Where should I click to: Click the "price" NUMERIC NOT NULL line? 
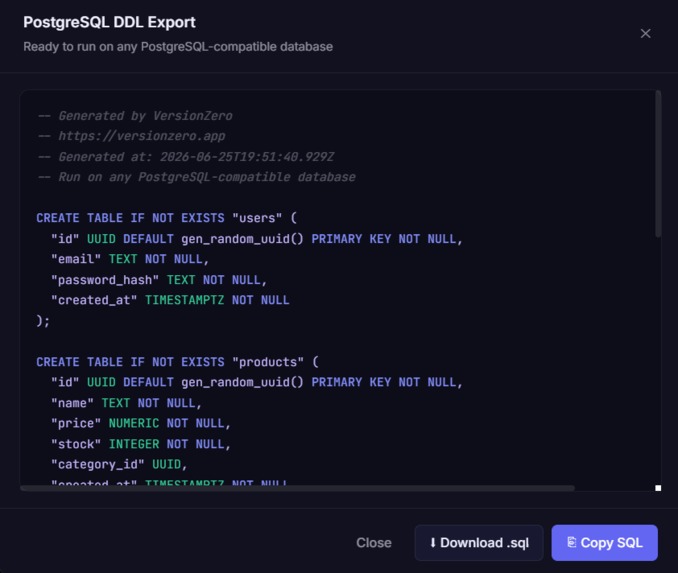pos(141,423)
